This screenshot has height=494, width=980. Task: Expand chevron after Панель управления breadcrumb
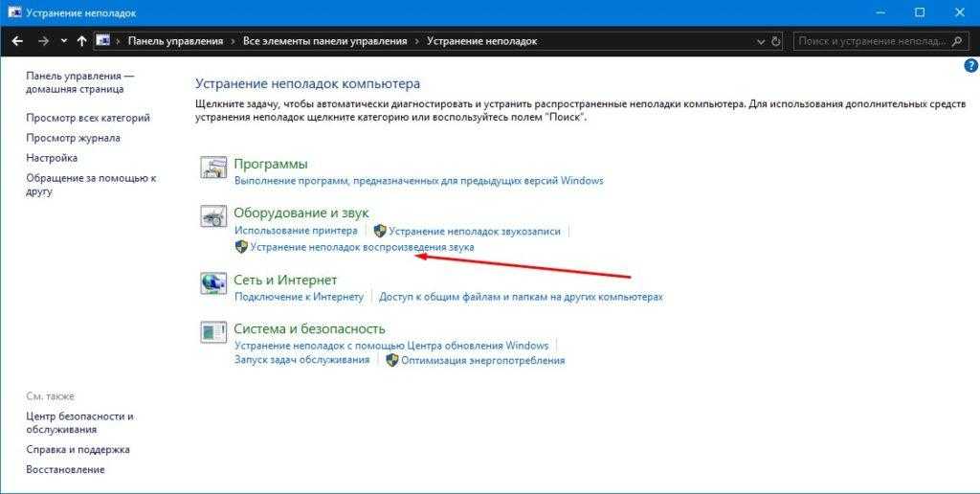pyautogui.click(x=232, y=41)
